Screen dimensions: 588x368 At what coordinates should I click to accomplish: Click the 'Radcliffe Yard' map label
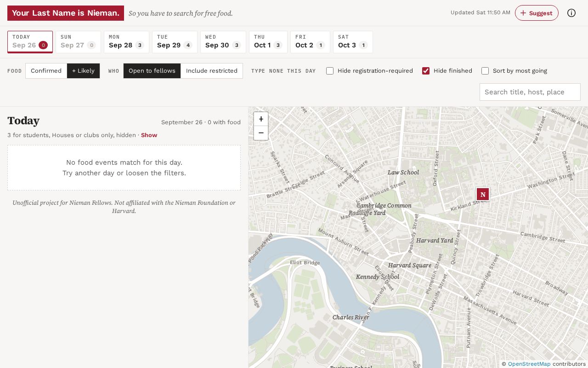(x=367, y=213)
